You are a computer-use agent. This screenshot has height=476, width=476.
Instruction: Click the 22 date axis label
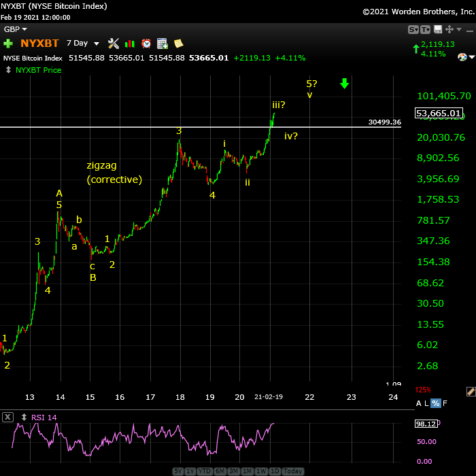pos(309,397)
